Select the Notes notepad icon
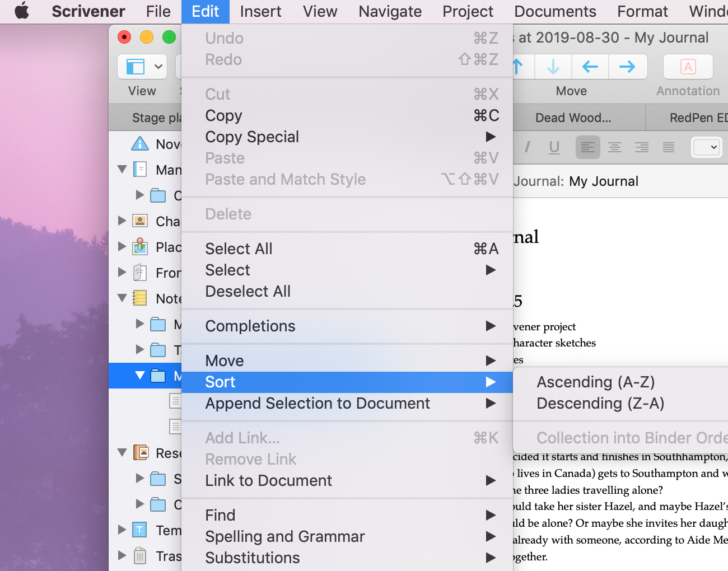Viewport: 728px width, 571px height. [x=140, y=298]
